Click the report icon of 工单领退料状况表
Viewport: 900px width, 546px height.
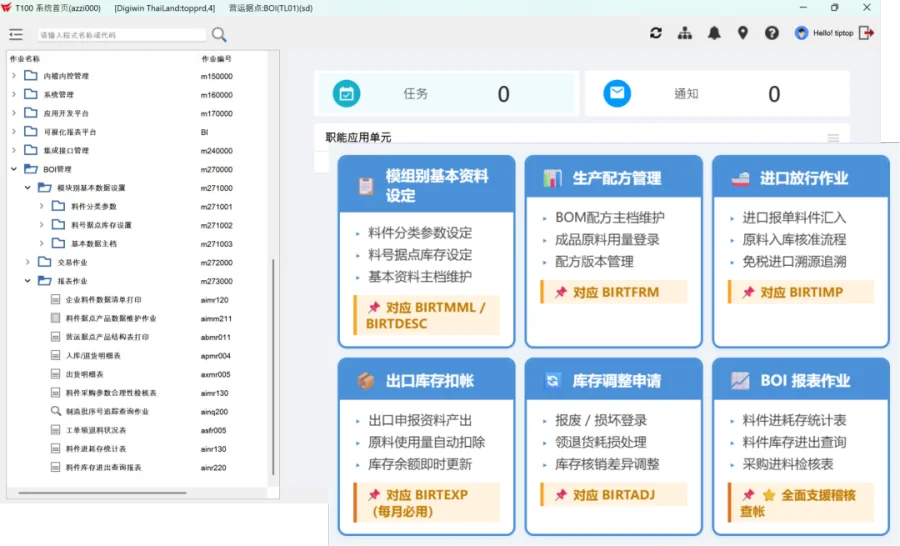(x=56, y=430)
